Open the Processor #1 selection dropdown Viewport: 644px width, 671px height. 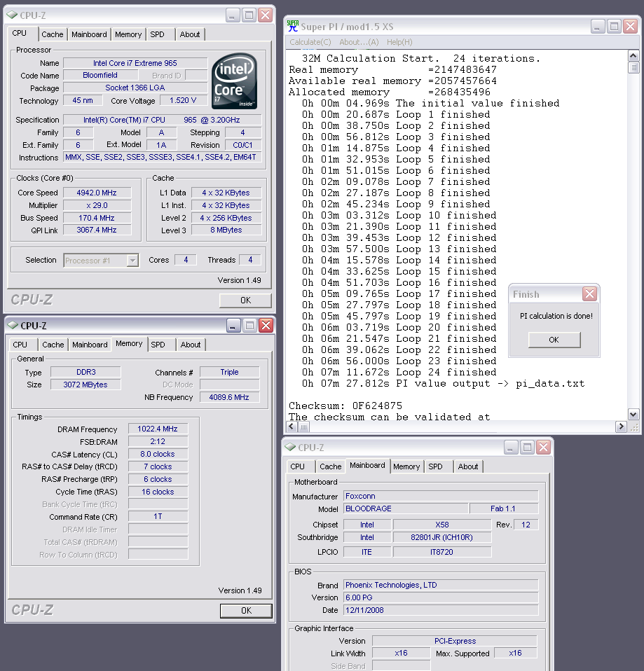(132, 260)
